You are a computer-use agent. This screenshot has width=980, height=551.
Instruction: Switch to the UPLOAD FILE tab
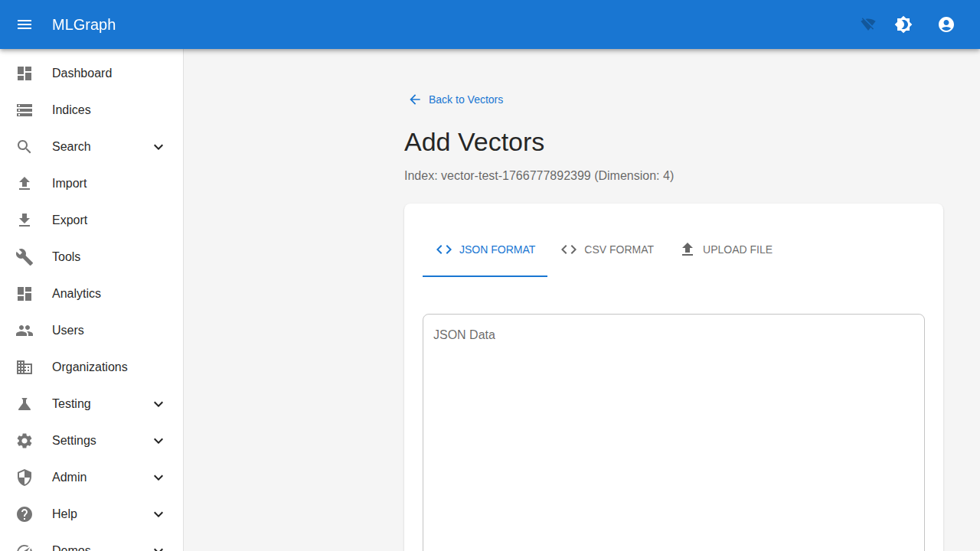point(726,249)
